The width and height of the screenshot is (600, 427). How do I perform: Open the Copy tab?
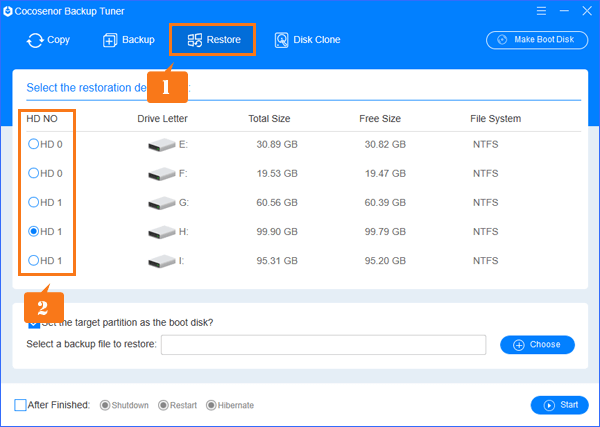tap(48, 40)
